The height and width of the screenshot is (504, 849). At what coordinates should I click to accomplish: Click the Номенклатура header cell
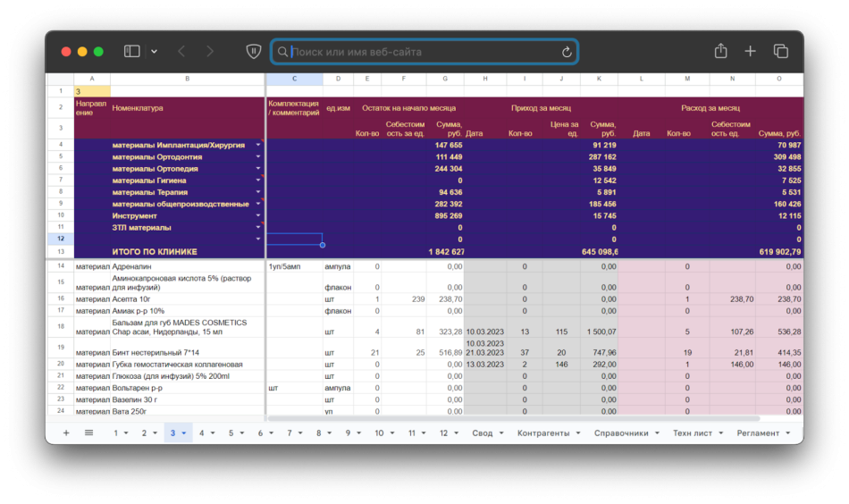pos(187,108)
